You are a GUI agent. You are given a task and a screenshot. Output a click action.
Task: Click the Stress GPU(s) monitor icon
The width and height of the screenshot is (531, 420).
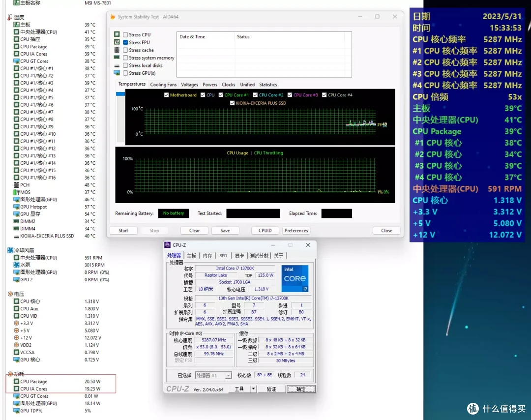pyautogui.click(x=117, y=73)
